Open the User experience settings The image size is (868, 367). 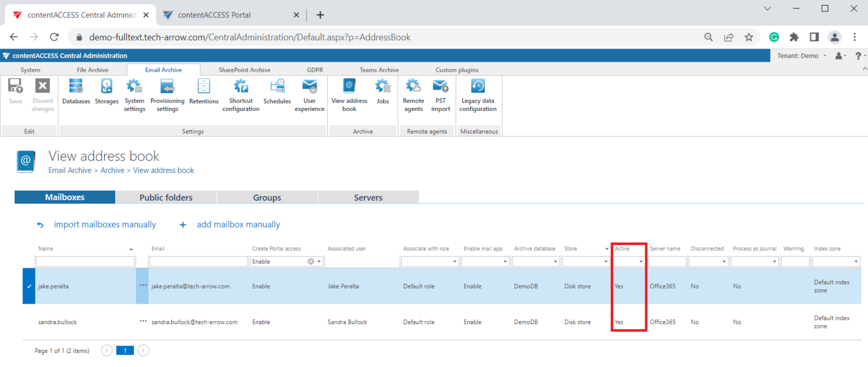coord(309,94)
